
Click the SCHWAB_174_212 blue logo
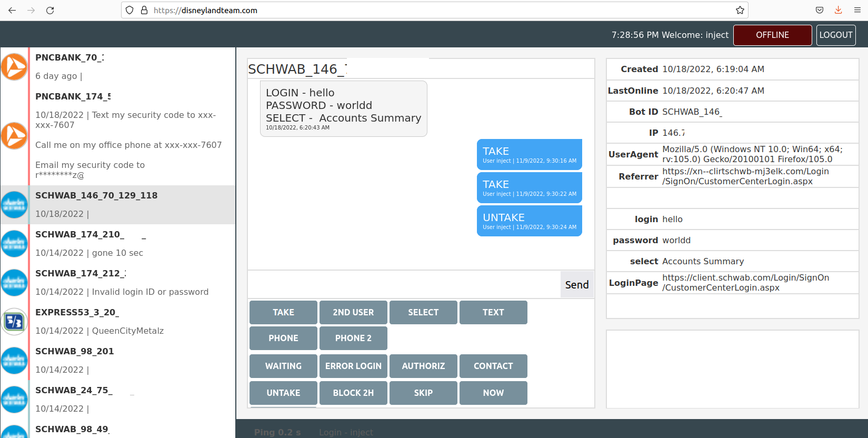tap(14, 283)
